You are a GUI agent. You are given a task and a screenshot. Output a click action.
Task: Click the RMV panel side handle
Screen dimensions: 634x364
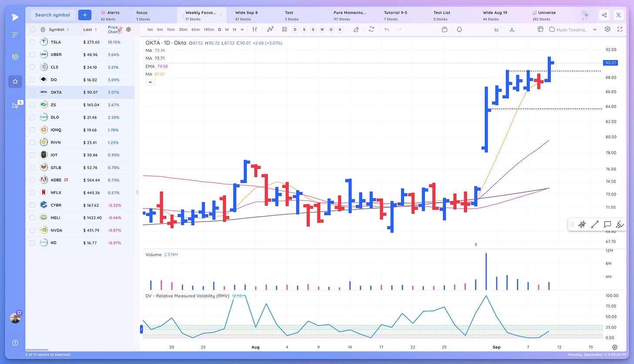coord(141,330)
